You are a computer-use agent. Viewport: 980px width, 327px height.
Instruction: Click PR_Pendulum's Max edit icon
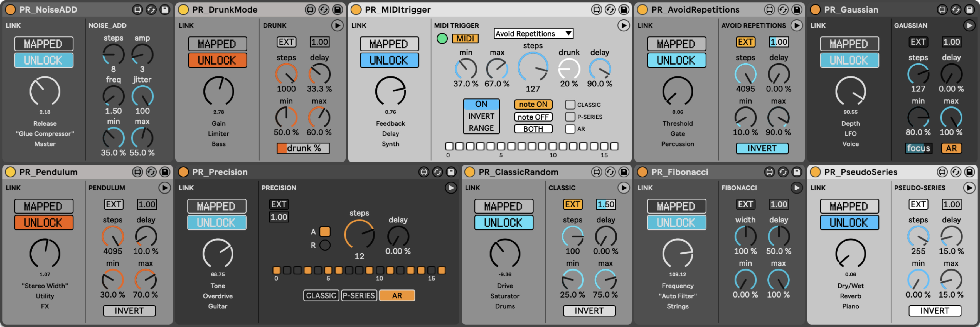pyautogui.click(x=137, y=172)
